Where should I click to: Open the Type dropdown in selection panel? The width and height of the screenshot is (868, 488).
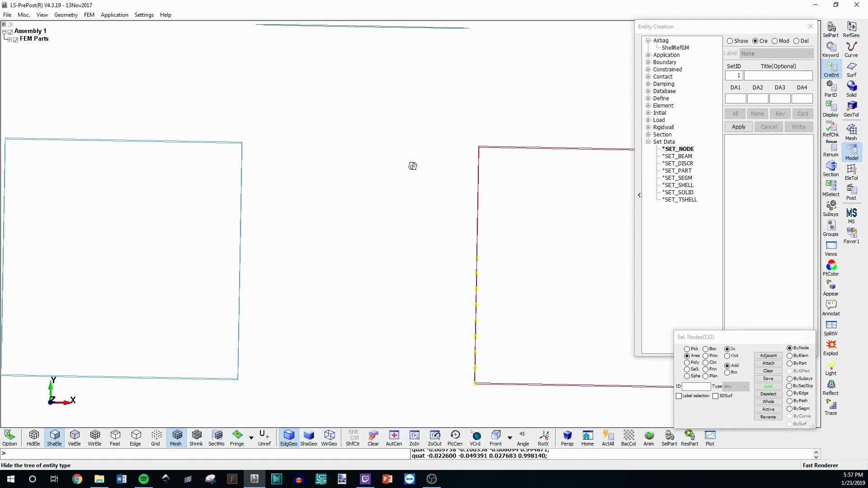tap(736, 387)
